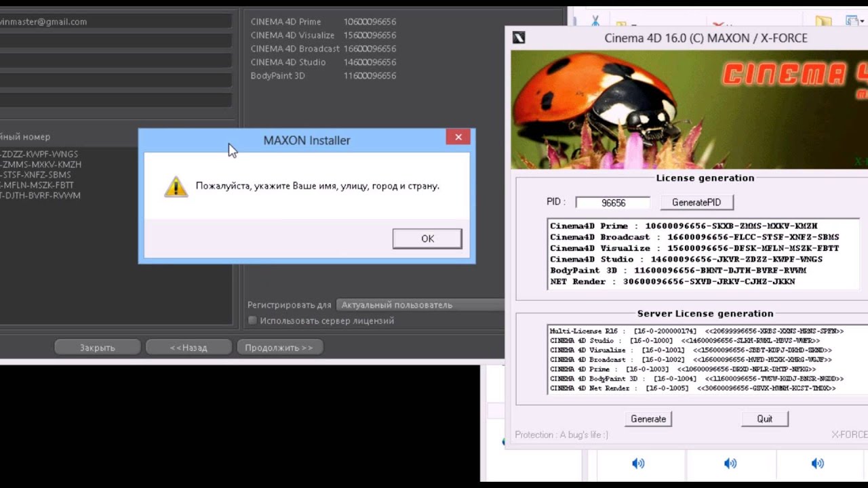Click the serial line ending in XNFZ-SBMS in the installer
Viewport: 868px width, 488px height.
point(35,175)
